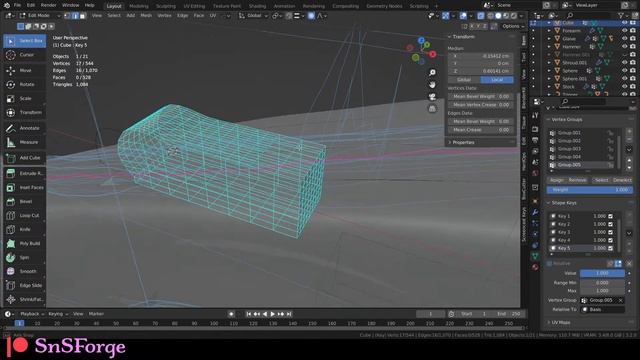Image resolution: width=640 pixels, height=360 pixels.
Task: Click the viewport pan hand icon
Action: point(432,84)
